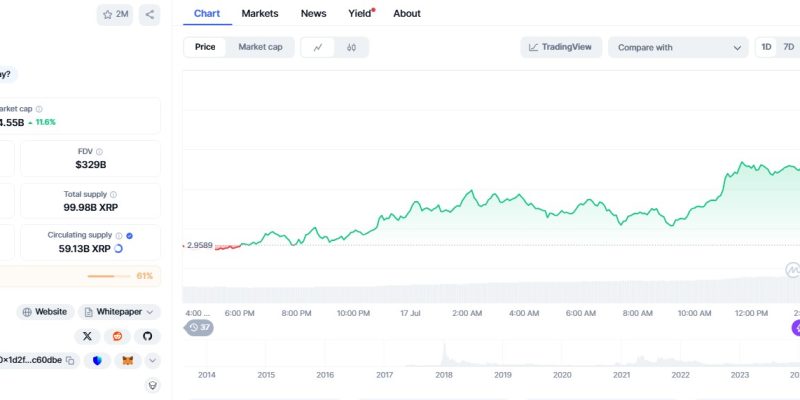Click the 2.9589 price label on chart
The image size is (800, 400).
click(199, 245)
